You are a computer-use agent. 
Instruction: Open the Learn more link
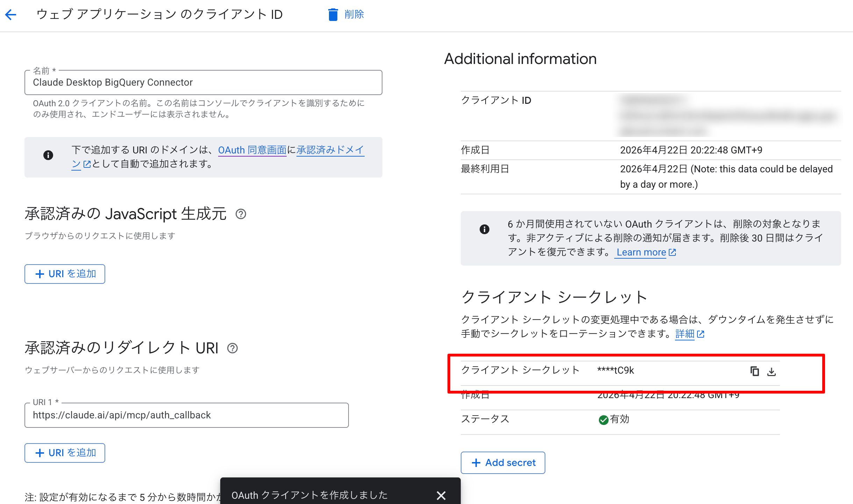tap(640, 252)
